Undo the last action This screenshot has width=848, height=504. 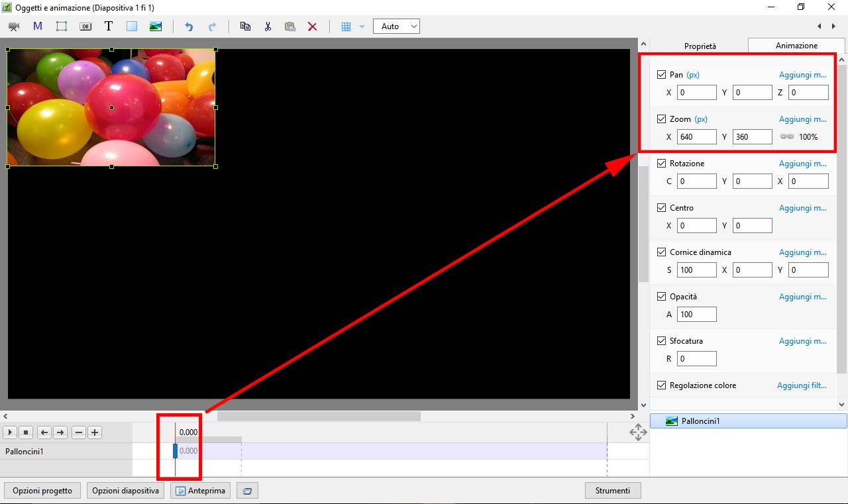coord(189,26)
